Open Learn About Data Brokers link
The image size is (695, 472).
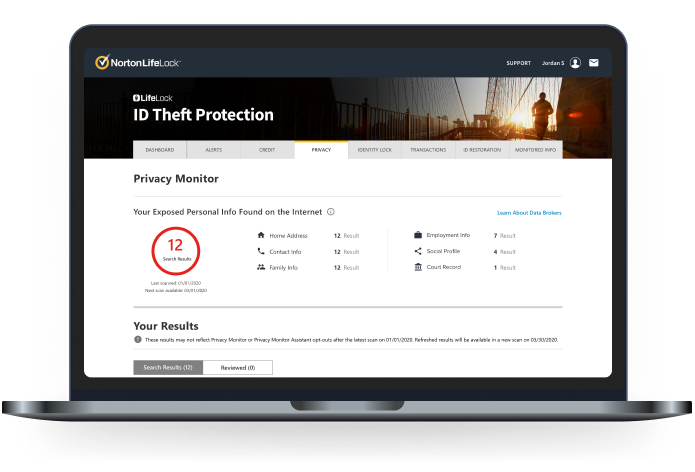(529, 213)
